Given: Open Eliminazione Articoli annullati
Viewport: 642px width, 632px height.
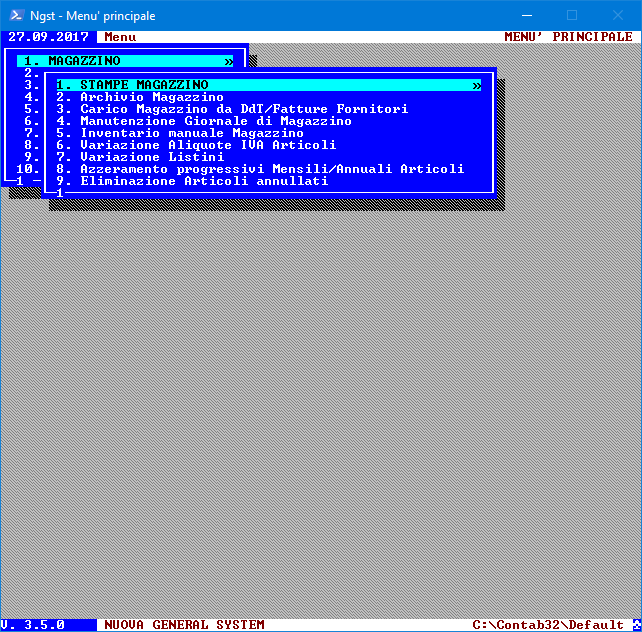Looking at the screenshot, I should click(204, 181).
